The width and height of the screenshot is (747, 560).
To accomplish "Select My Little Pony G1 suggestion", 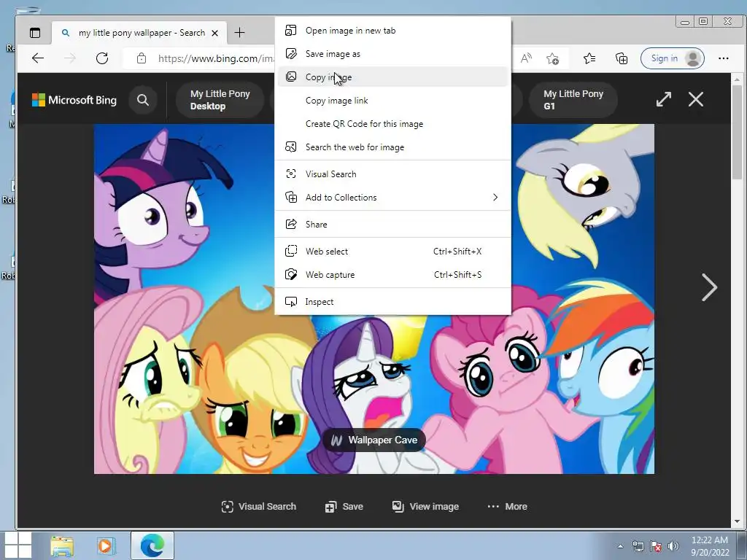I will pos(573,100).
